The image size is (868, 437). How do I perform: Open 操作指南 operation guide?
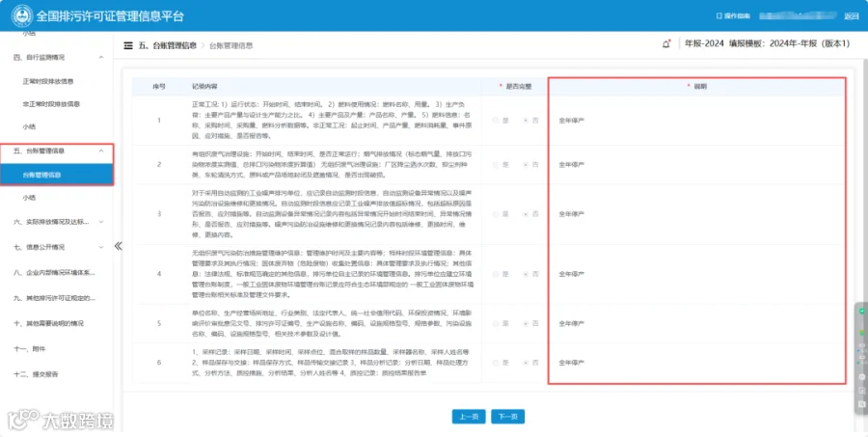click(734, 16)
